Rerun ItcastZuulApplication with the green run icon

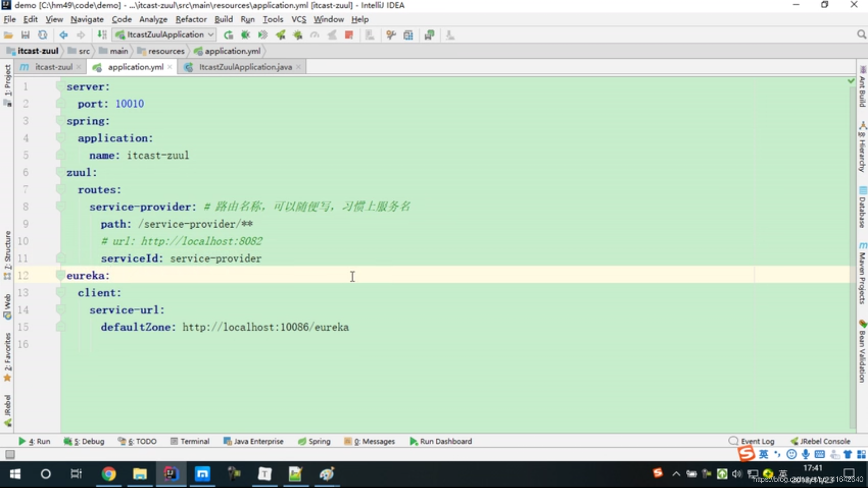click(x=228, y=35)
